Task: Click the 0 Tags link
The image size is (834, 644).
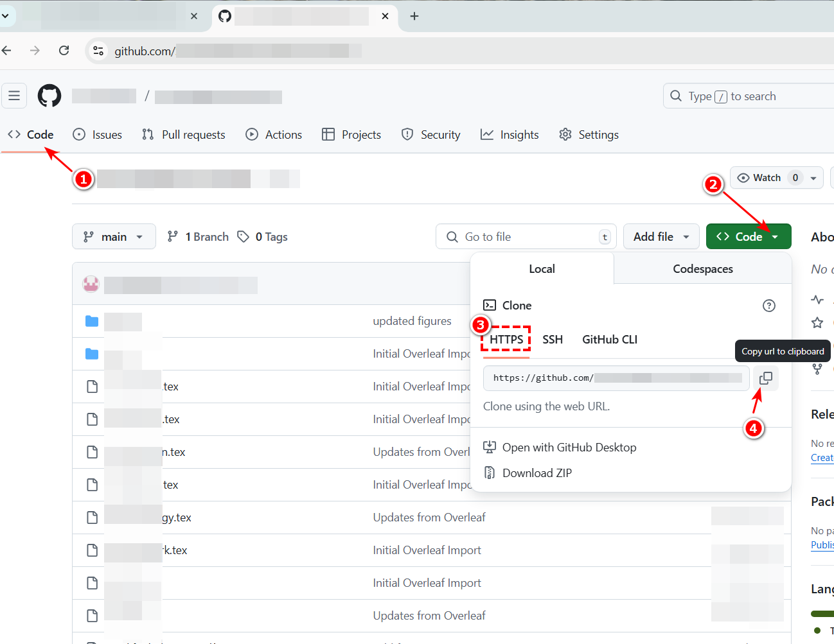Action: point(262,236)
